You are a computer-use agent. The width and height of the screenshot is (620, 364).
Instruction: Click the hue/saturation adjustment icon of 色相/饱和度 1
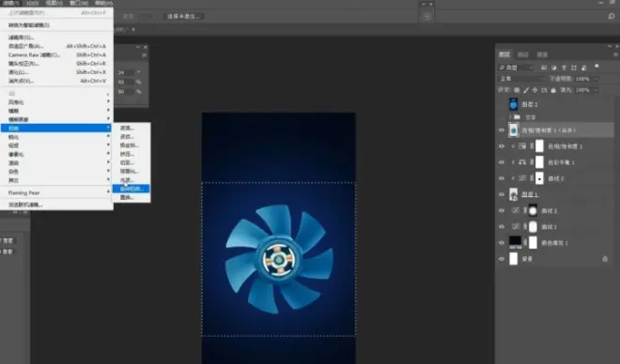click(x=522, y=146)
